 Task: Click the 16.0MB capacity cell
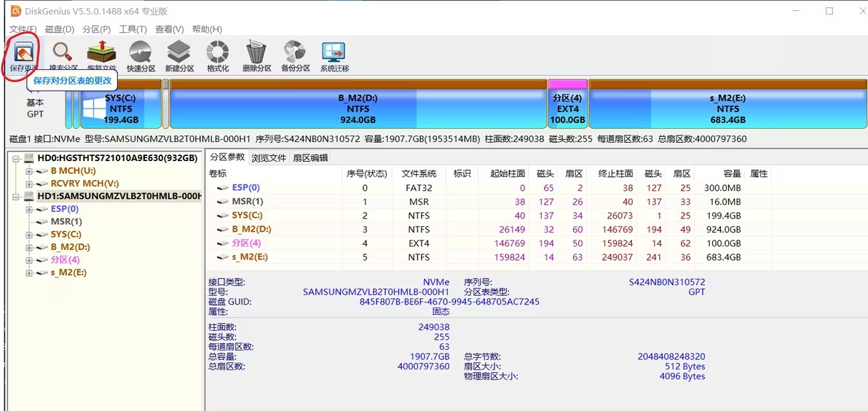725,202
